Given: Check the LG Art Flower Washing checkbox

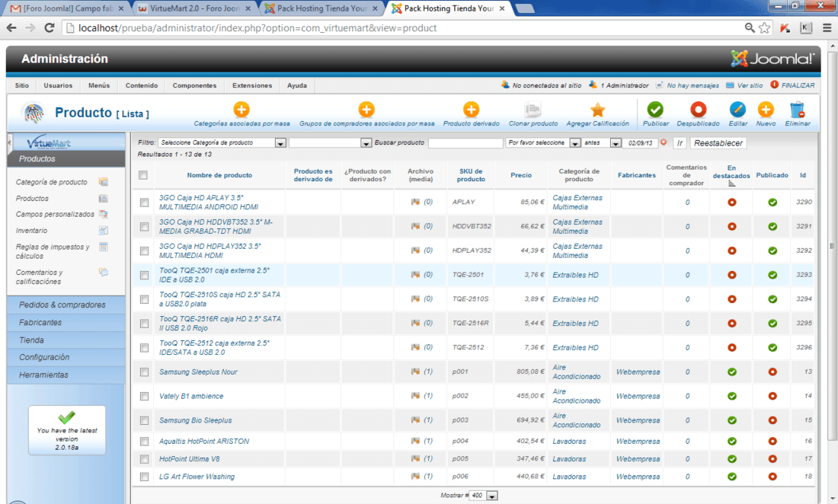Looking at the screenshot, I should click(x=144, y=477).
